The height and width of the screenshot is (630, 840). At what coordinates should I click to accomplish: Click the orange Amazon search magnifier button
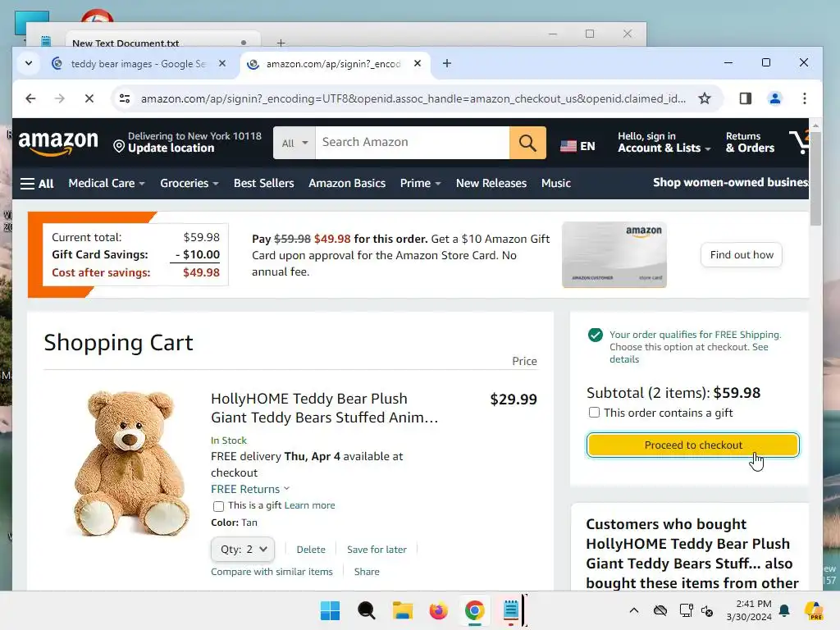[x=527, y=143]
